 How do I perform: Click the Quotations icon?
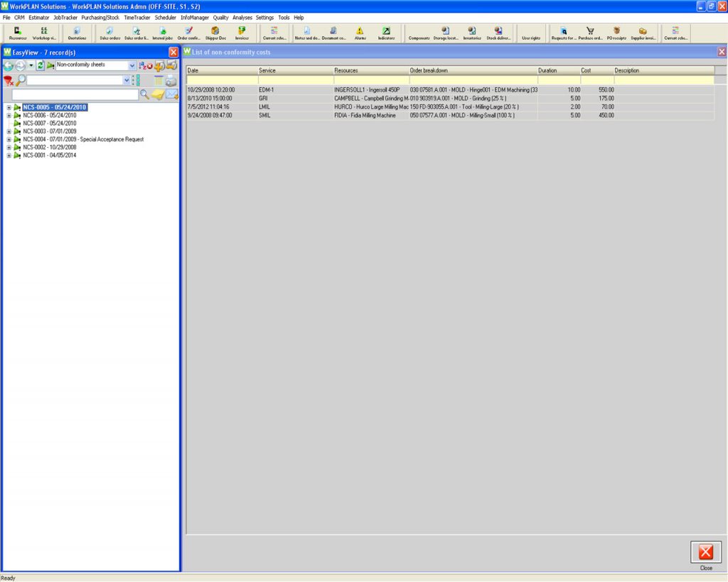(77, 32)
